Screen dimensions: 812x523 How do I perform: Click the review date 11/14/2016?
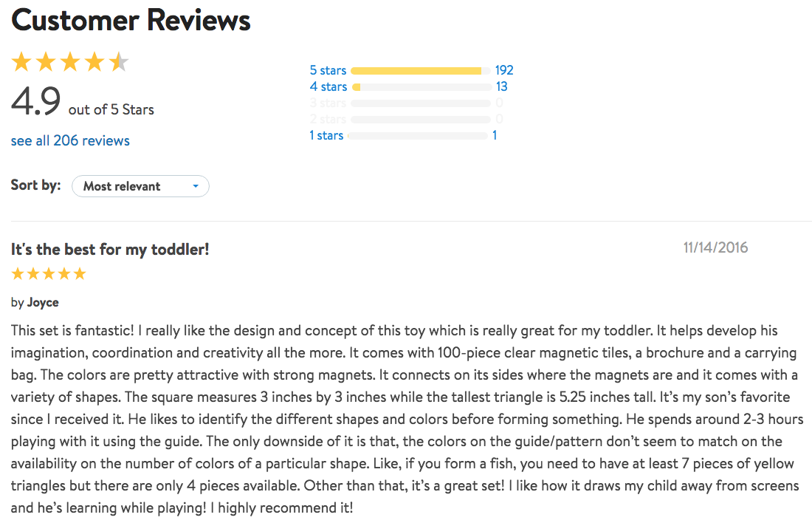(x=715, y=247)
